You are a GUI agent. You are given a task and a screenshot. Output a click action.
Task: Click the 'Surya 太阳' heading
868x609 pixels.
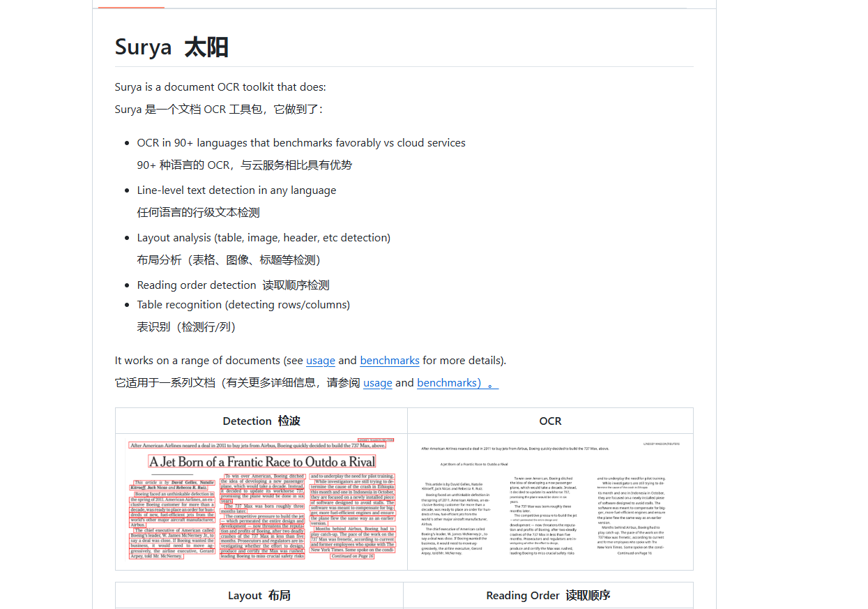click(x=172, y=47)
